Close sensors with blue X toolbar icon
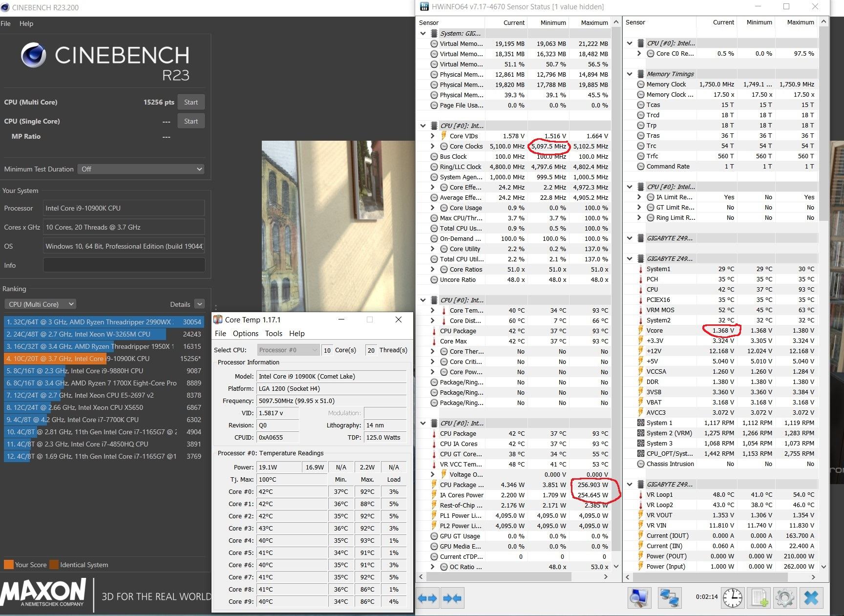This screenshot has height=616, width=844. [x=811, y=598]
